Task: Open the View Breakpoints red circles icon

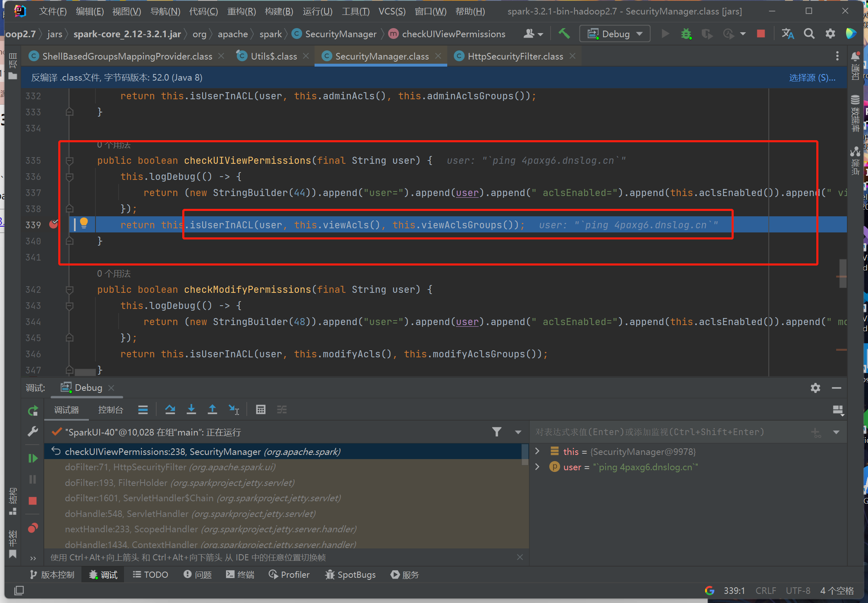Action: tap(33, 528)
